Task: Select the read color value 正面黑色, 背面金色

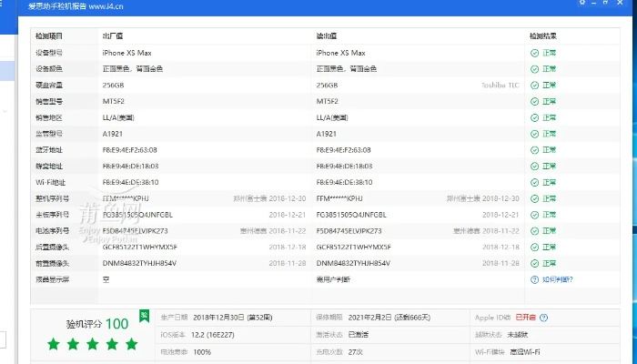Action: [346, 69]
